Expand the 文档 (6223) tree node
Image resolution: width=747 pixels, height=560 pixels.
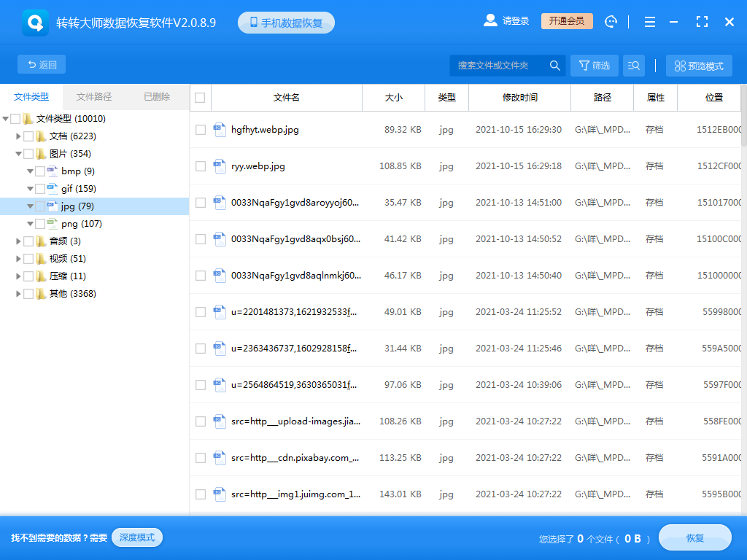19,136
